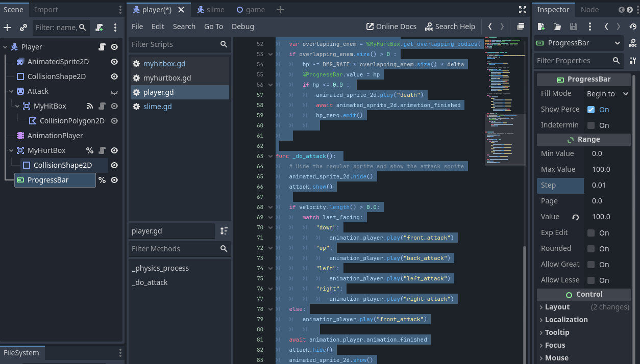The height and width of the screenshot is (364, 640).
Task: Click the Add Child Node plus icon
Action: point(7,28)
